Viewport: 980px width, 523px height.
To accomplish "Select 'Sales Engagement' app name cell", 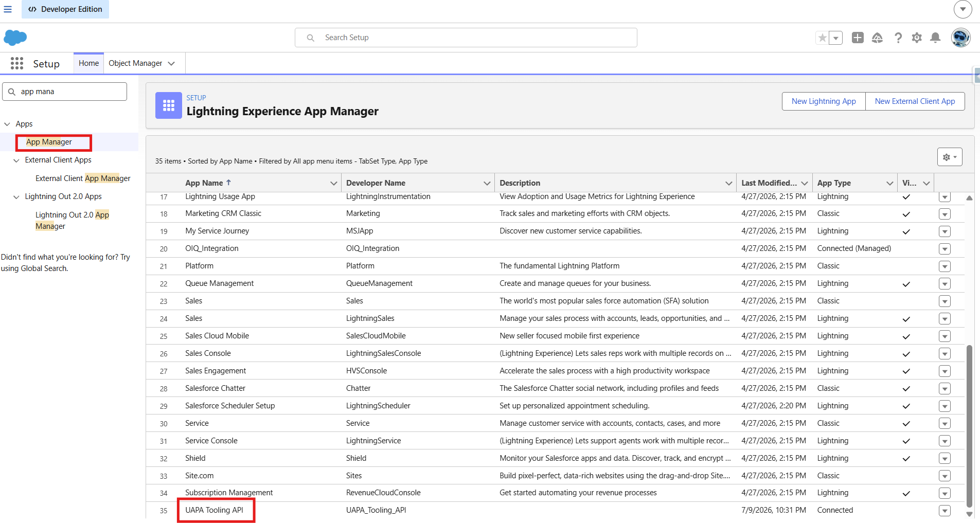I will click(x=216, y=371).
